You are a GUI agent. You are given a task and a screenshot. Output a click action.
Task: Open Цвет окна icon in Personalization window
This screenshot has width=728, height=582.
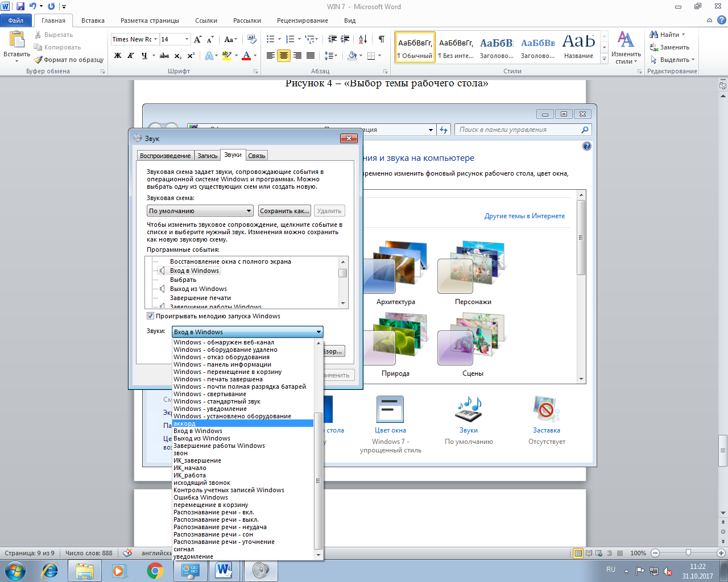(390, 409)
